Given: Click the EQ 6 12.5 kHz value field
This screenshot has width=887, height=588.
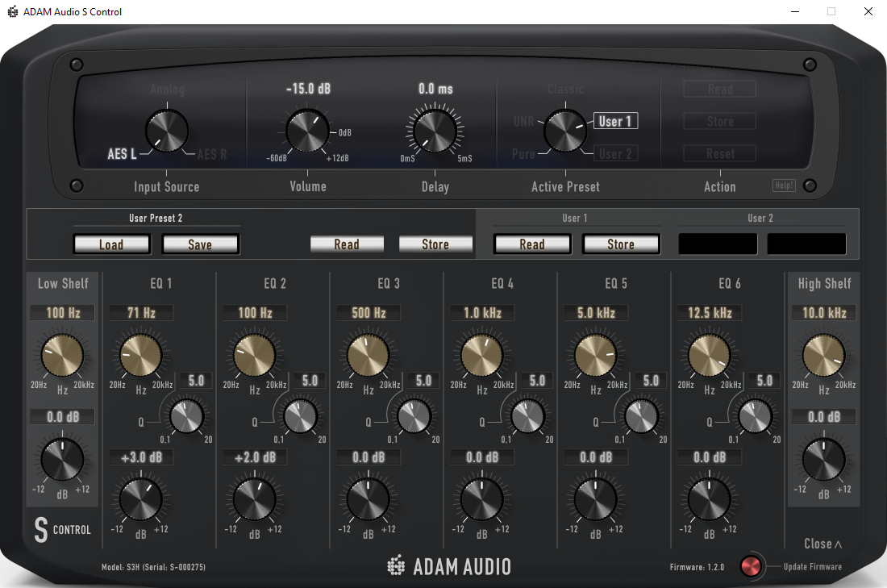Looking at the screenshot, I should 710,312.
